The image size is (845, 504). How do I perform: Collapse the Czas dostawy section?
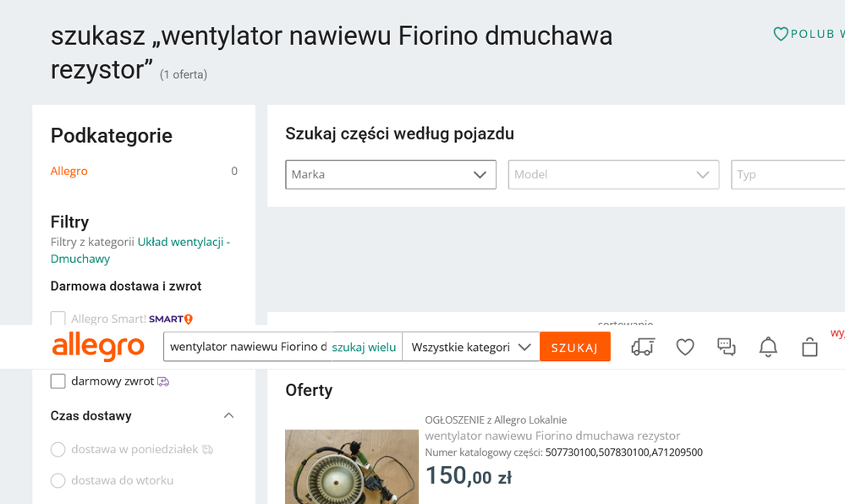(228, 415)
